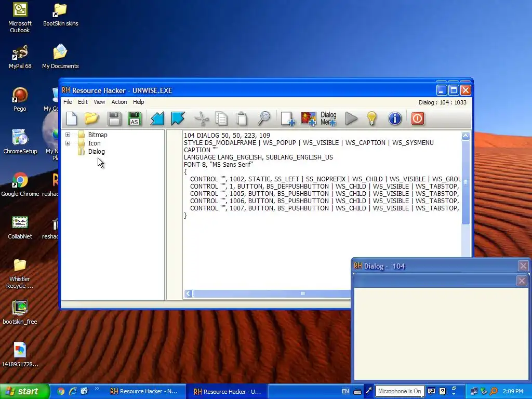This screenshot has width=532, height=399.
Task: Click the Add image resource icon
Action: tap(309, 118)
